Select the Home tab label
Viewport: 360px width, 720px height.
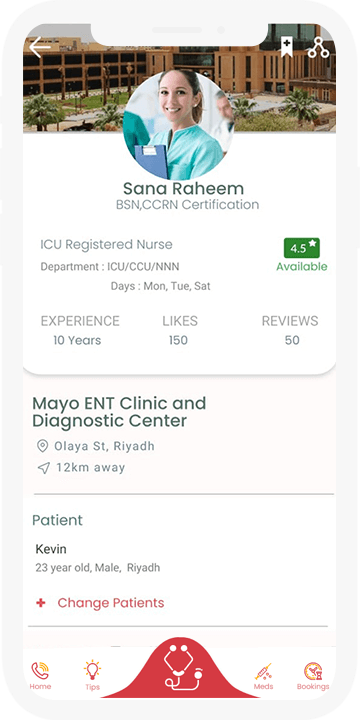click(40, 686)
